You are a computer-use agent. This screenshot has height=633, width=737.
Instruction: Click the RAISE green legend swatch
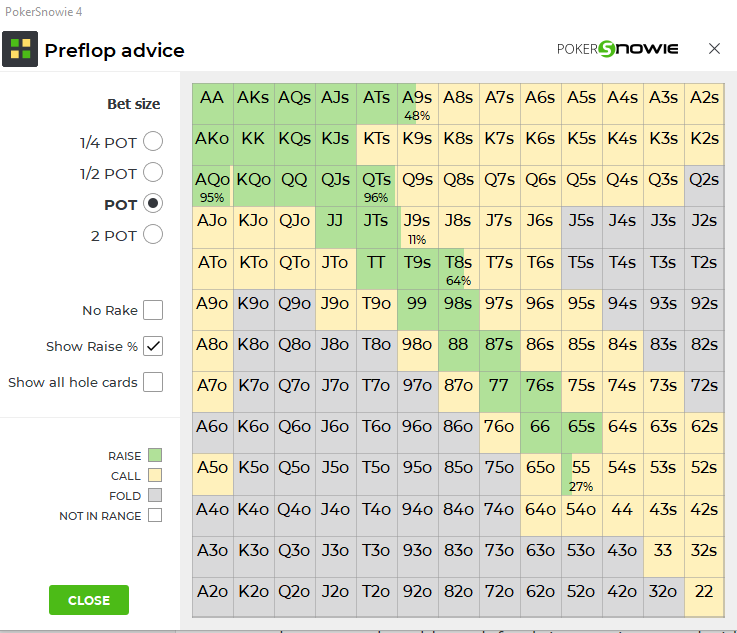click(x=155, y=455)
